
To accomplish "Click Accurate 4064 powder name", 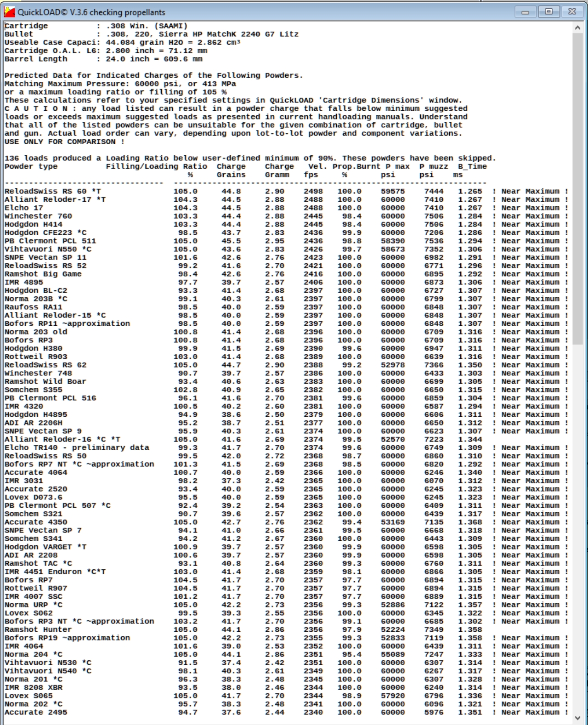I will [36, 473].
